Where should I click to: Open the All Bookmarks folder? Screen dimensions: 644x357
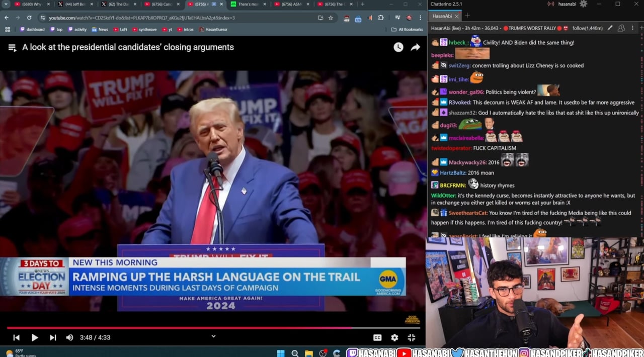click(x=407, y=30)
